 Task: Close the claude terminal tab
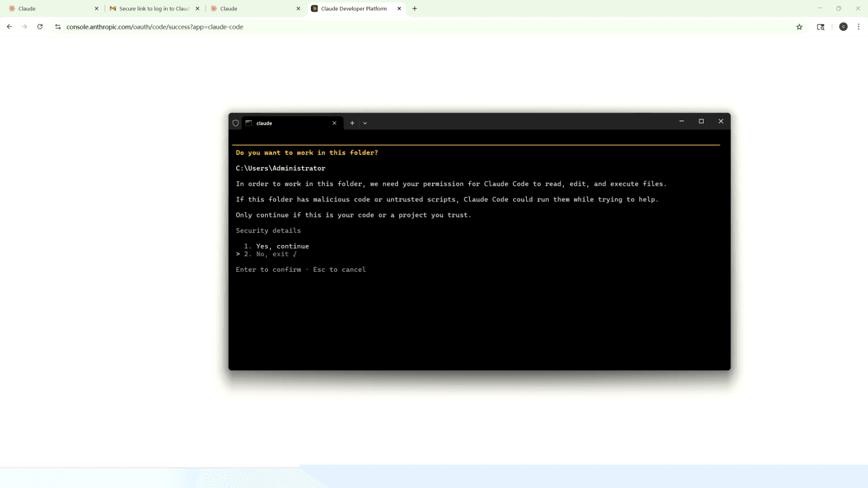coord(334,123)
